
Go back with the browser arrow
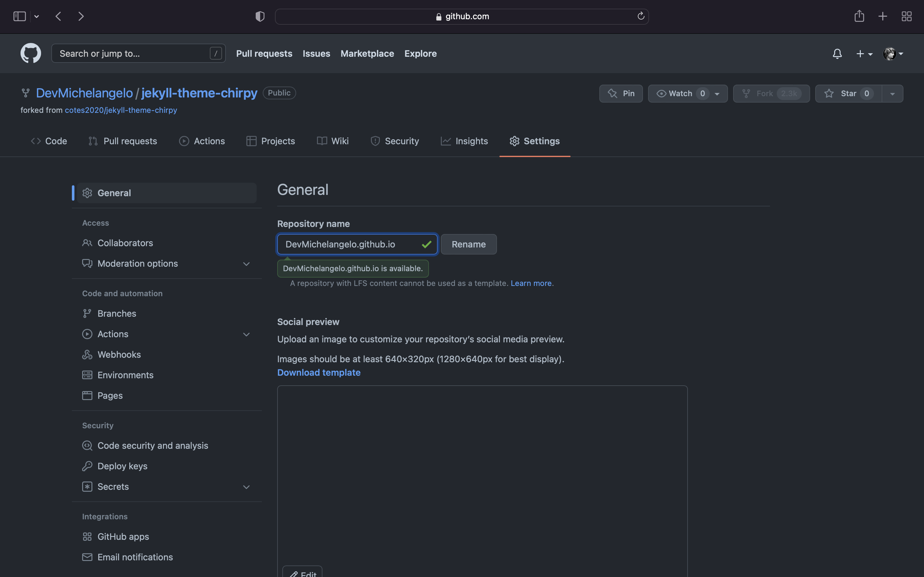(58, 16)
